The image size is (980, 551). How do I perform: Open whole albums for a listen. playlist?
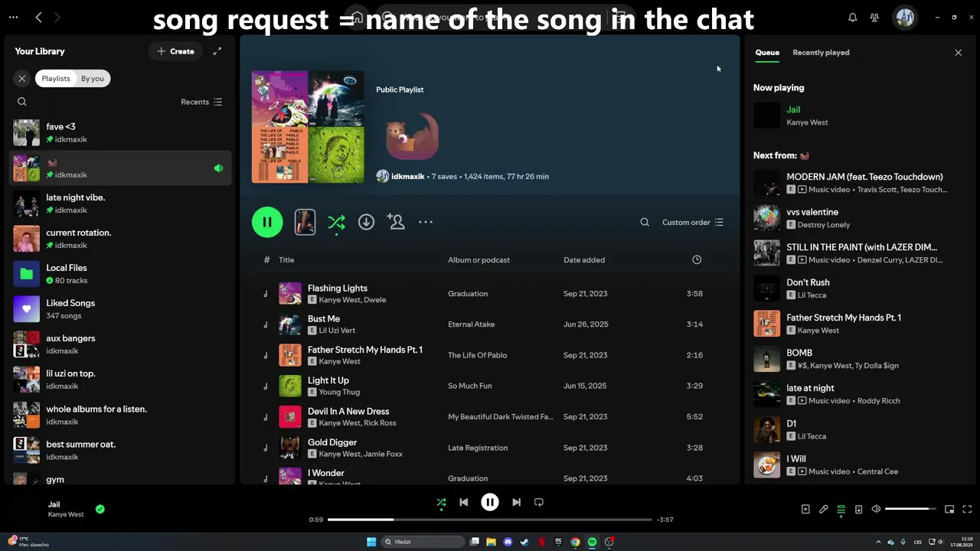tap(119, 414)
